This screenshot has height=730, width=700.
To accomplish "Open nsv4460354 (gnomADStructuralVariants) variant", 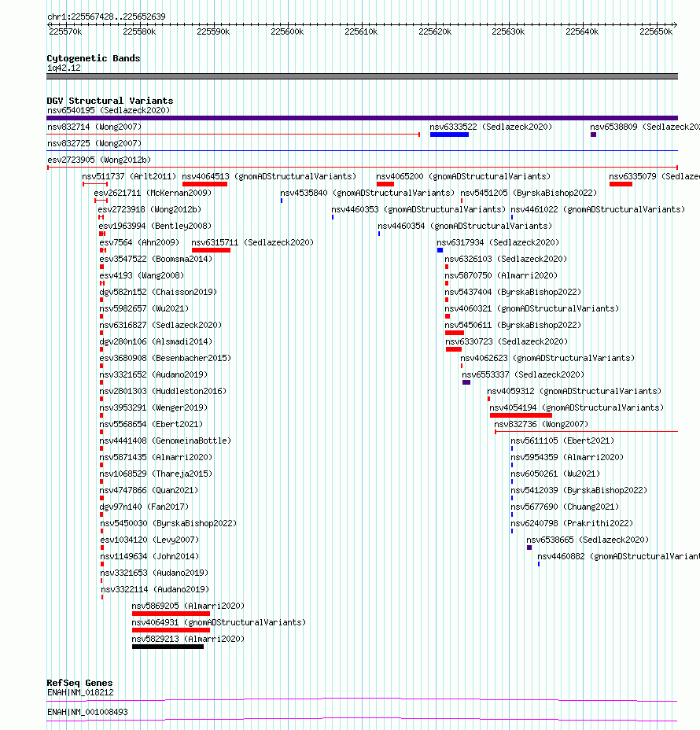I will click(465, 226).
